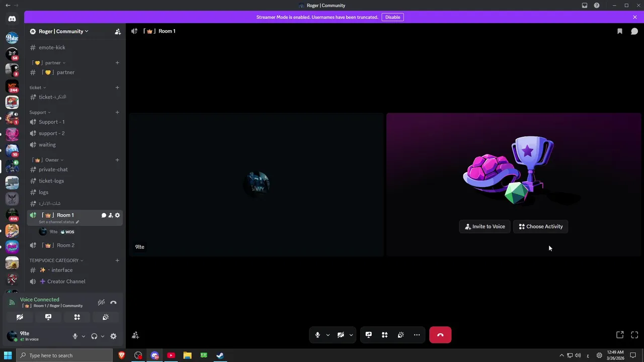Invite friends via the bottom-left call area icon
The image size is (644, 362).
135,335
